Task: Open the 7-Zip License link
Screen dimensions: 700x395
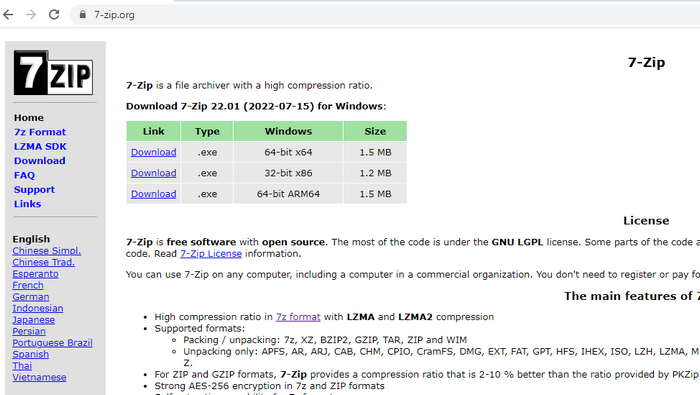Action: pos(211,254)
